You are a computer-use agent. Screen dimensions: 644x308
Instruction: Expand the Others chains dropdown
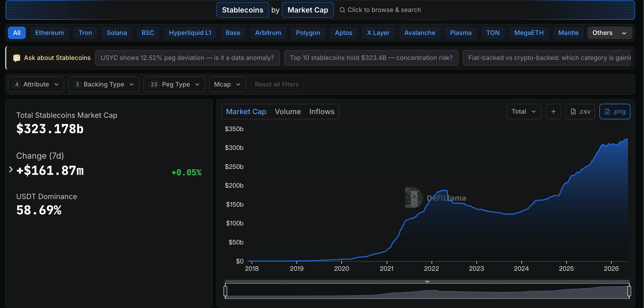pos(610,33)
